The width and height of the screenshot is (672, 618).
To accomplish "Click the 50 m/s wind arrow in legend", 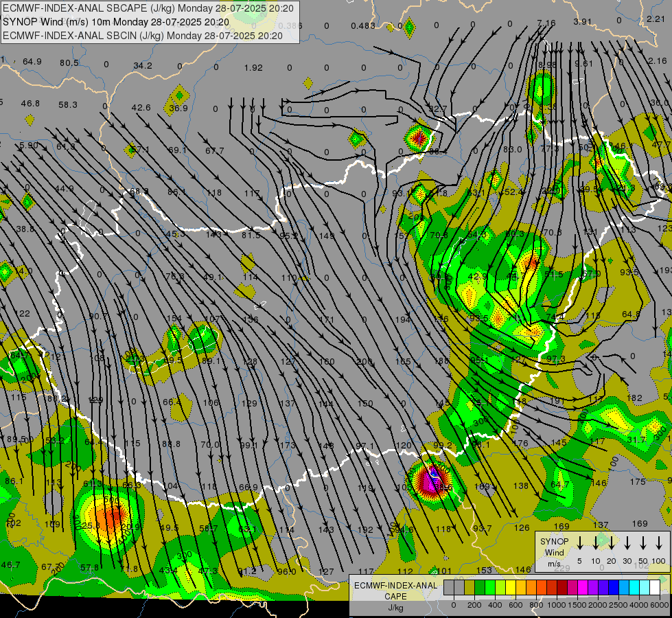I will 643,543.
